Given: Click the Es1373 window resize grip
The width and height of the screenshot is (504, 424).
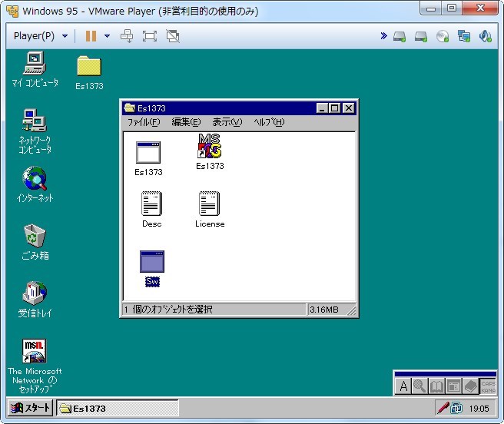Looking at the screenshot, I should click(x=352, y=310).
